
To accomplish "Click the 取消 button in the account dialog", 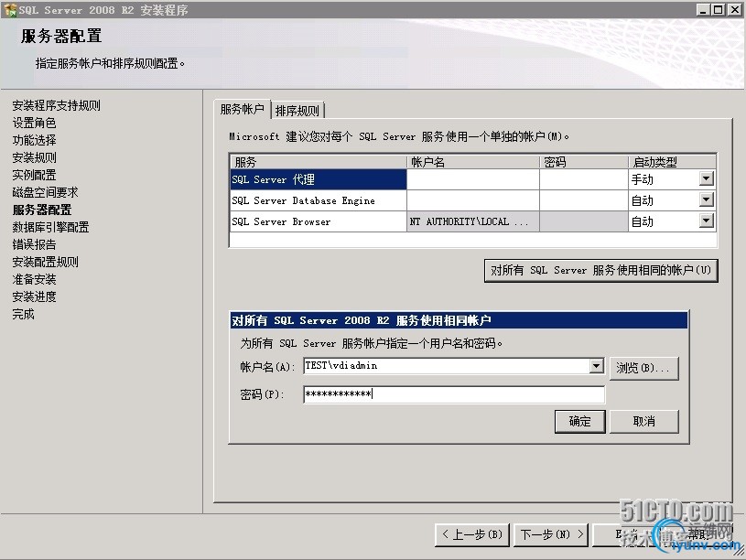I will point(643,422).
